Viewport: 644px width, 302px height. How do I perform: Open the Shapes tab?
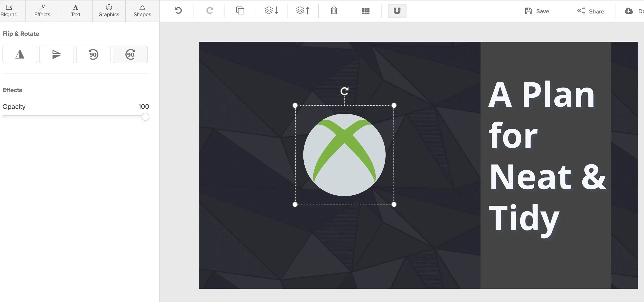142,11
